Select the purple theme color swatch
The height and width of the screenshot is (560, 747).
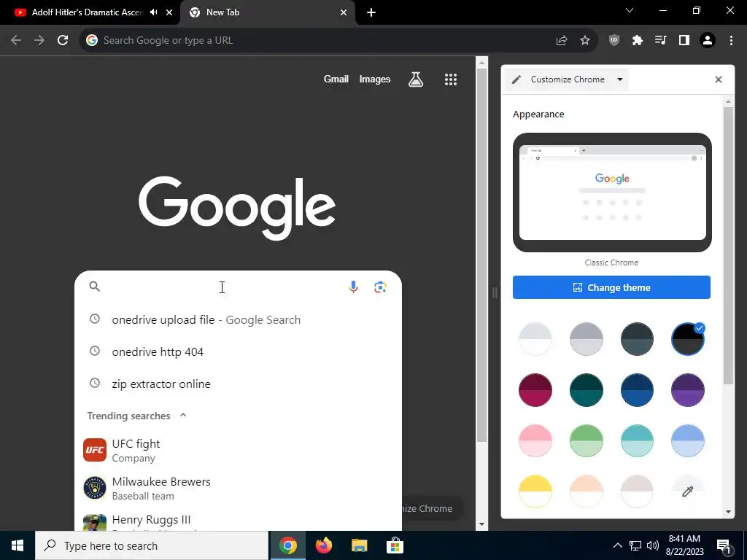point(687,390)
